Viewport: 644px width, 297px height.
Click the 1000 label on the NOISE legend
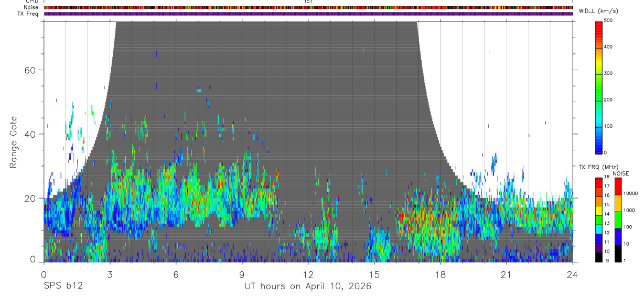click(x=629, y=210)
